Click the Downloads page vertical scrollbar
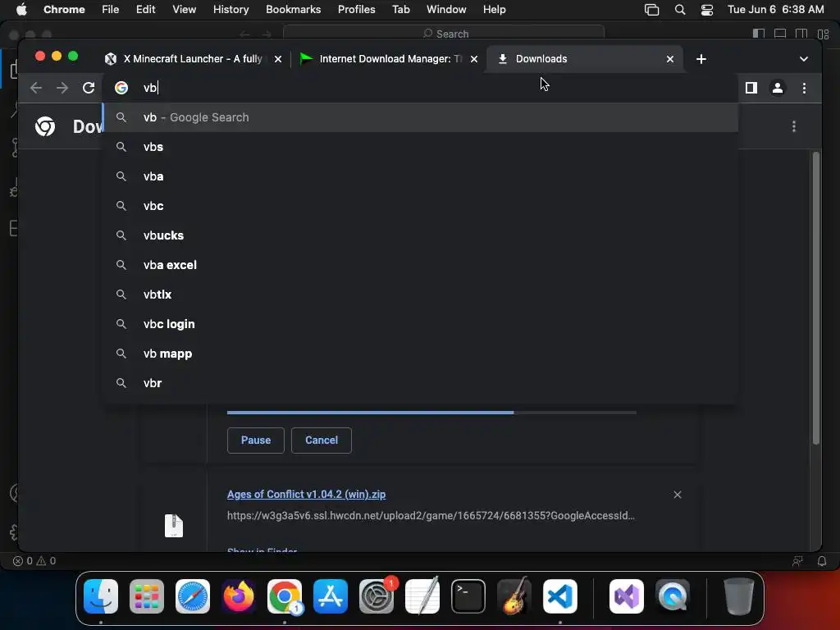 pos(816,299)
